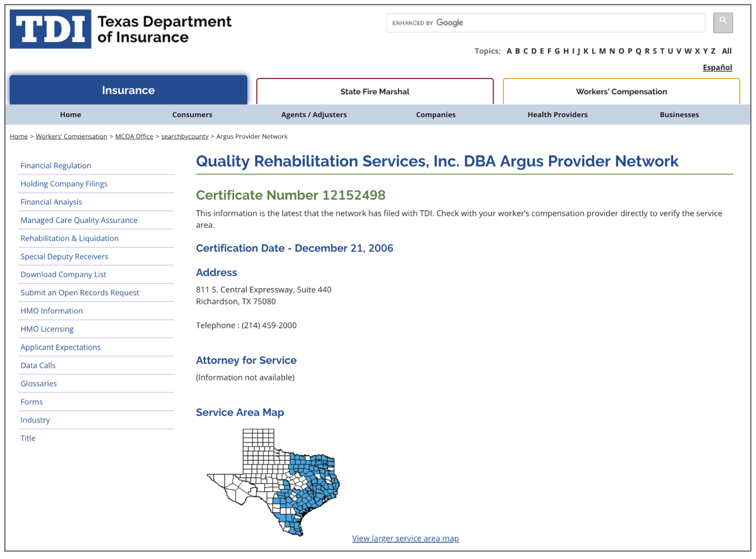This screenshot has height=559, width=756.
Task: Open the State Fire Marshal tab
Action: (x=375, y=92)
